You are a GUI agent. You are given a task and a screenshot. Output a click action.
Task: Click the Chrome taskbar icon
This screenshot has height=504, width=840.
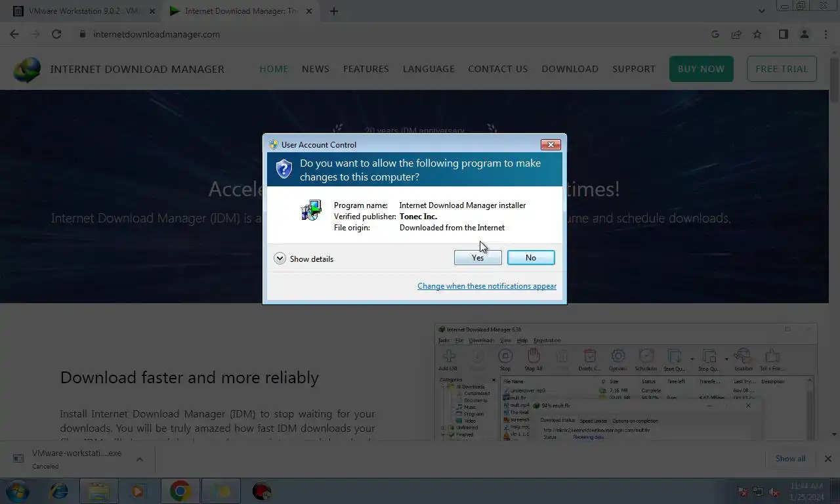[180, 491]
